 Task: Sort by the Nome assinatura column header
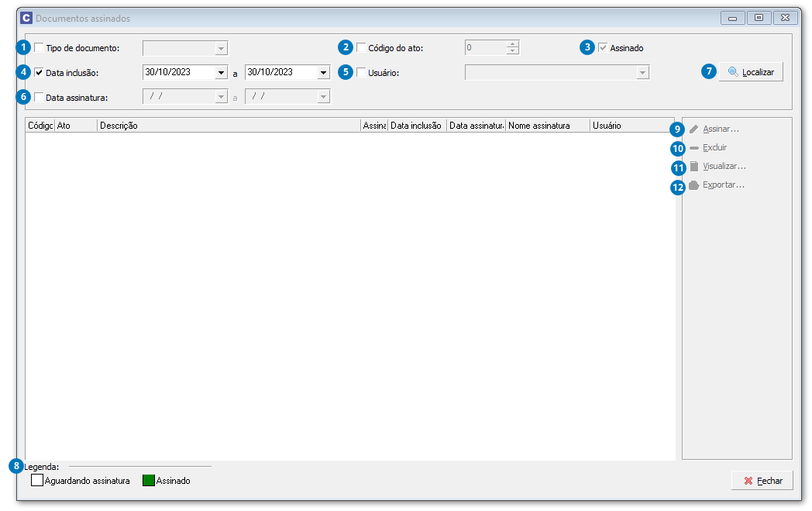pyautogui.click(x=547, y=126)
